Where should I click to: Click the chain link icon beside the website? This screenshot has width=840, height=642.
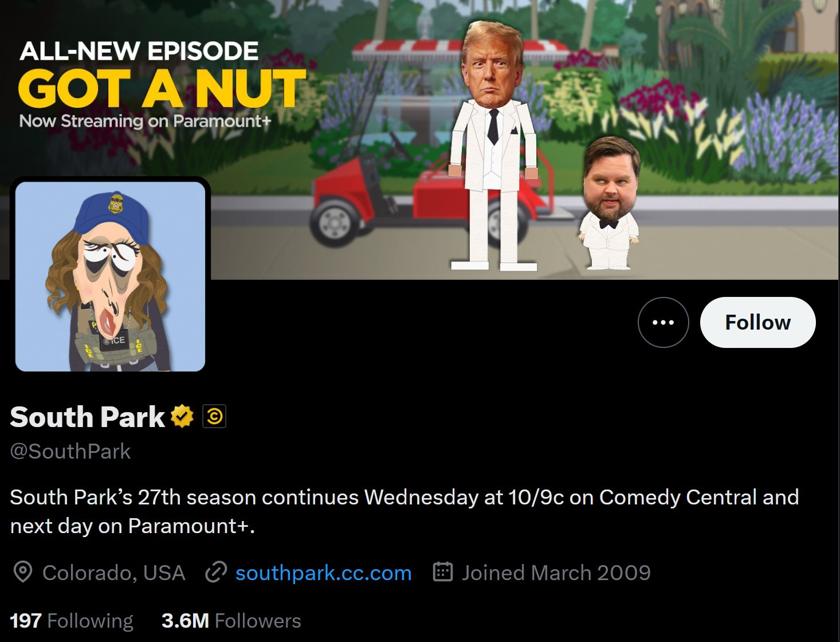(216, 572)
